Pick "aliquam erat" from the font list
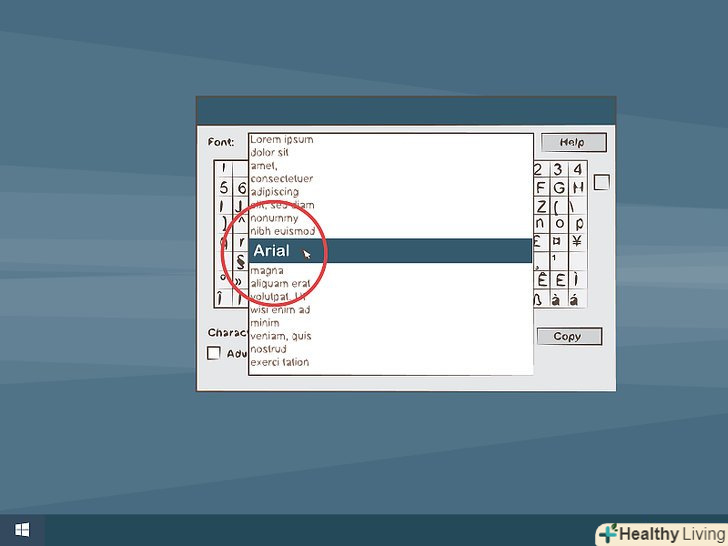Image resolution: width=728 pixels, height=546 pixels. click(280, 283)
